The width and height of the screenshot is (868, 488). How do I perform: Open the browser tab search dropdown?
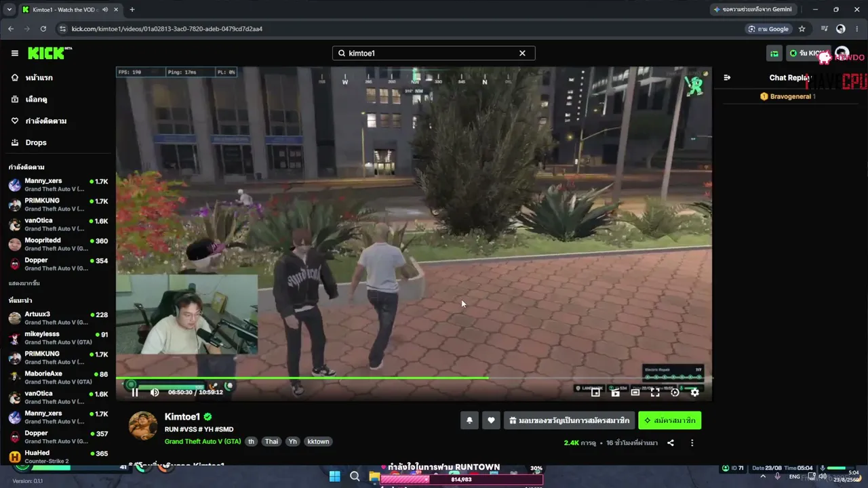tap(9, 9)
